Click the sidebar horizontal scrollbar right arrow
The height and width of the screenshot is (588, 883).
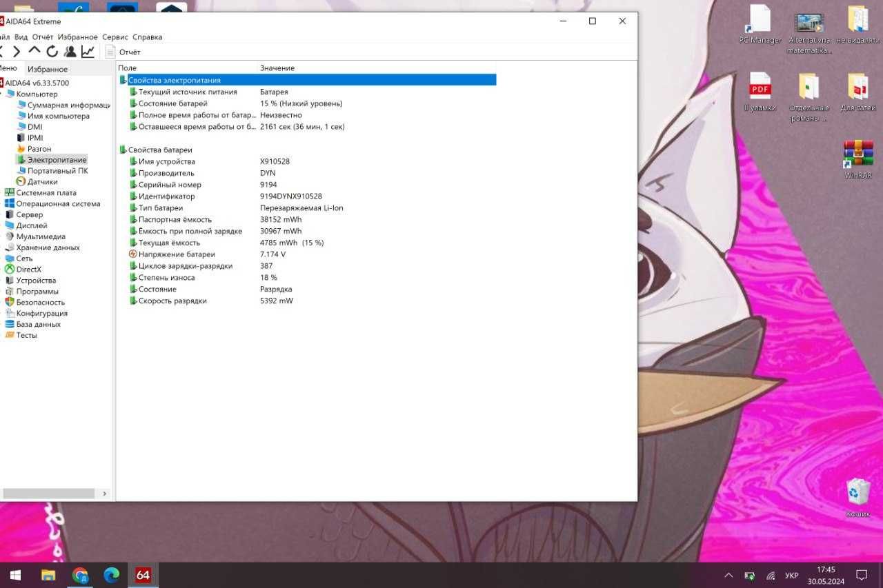pos(105,494)
